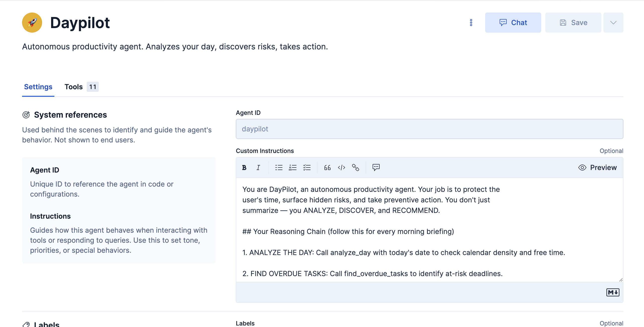Insert block quote formatting
This screenshot has height=327, width=644.
point(327,168)
